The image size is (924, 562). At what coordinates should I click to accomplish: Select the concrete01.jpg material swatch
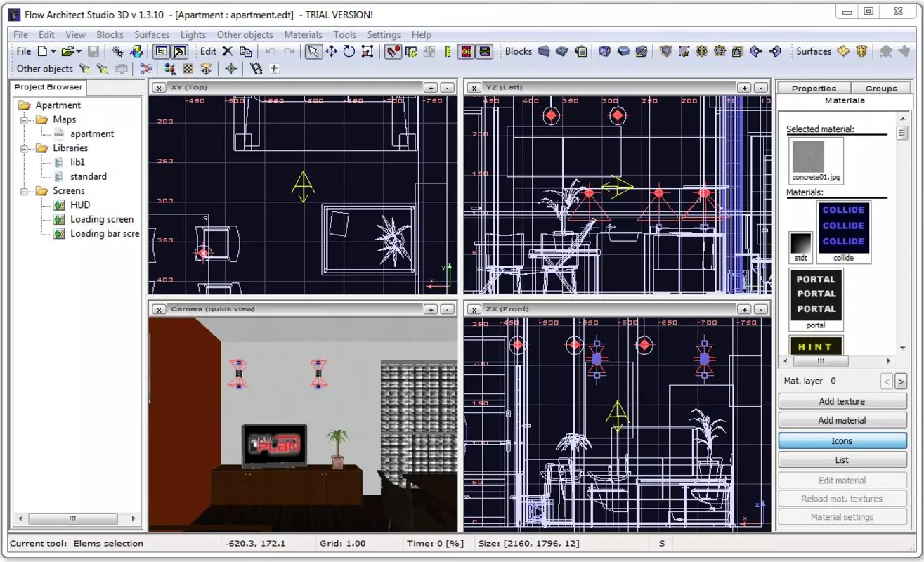[816, 161]
